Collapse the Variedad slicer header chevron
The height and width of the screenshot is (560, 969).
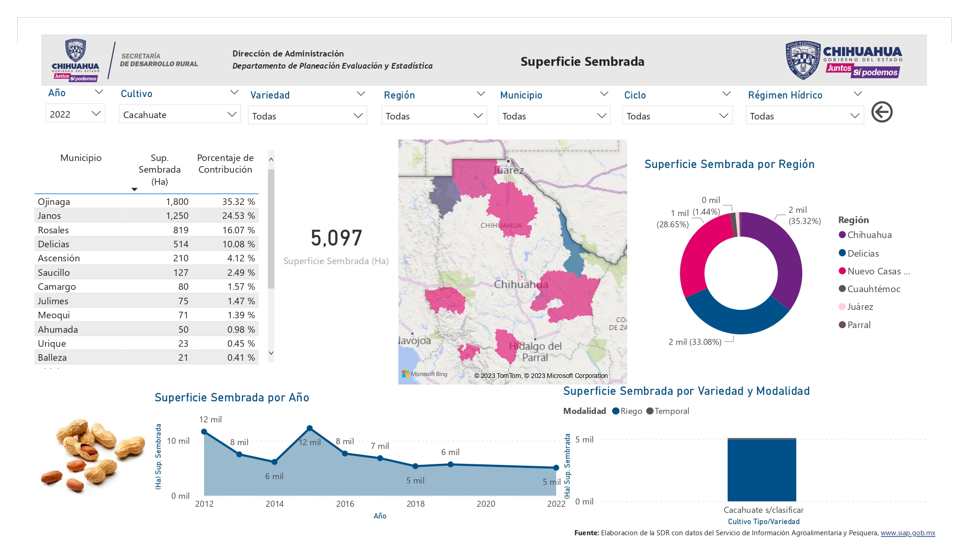(x=361, y=94)
